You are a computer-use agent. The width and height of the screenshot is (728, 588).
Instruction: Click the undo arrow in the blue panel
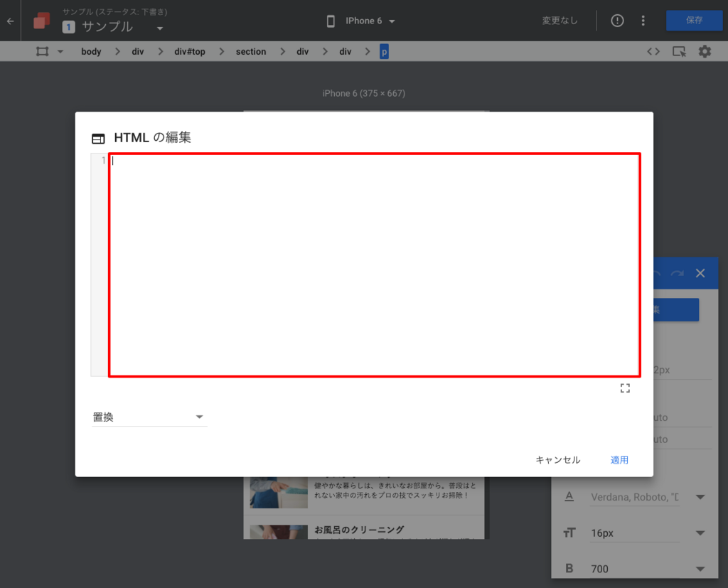coord(655,273)
